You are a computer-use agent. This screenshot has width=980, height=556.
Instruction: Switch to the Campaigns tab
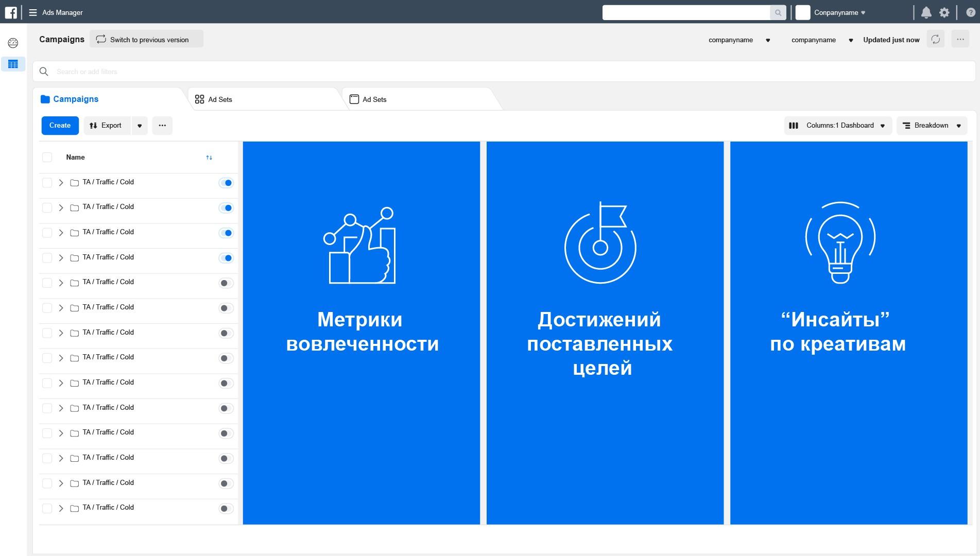pos(75,99)
